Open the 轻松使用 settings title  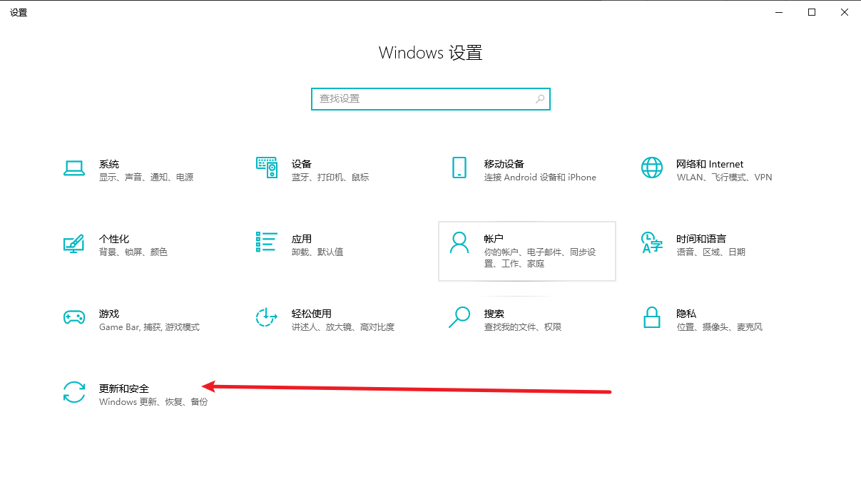click(312, 314)
